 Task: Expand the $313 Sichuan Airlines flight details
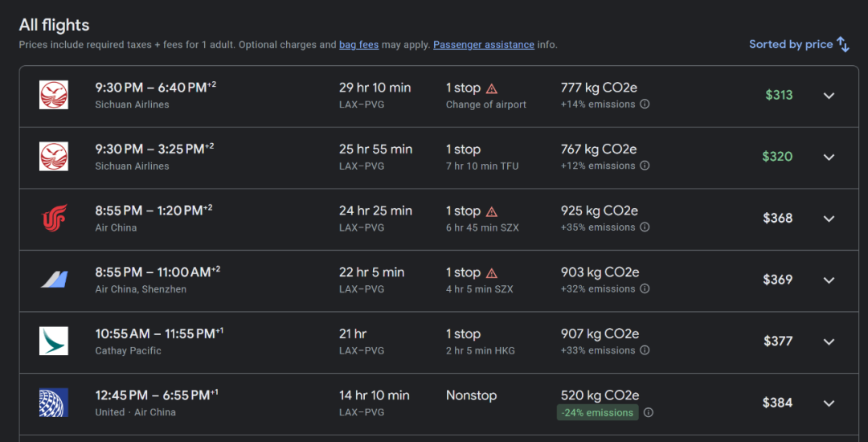(x=829, y=96)
